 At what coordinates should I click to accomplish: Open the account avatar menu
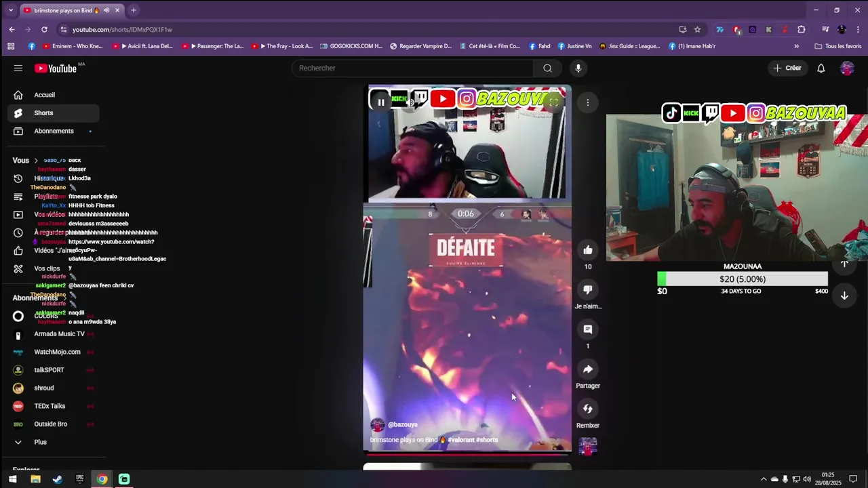847,68
